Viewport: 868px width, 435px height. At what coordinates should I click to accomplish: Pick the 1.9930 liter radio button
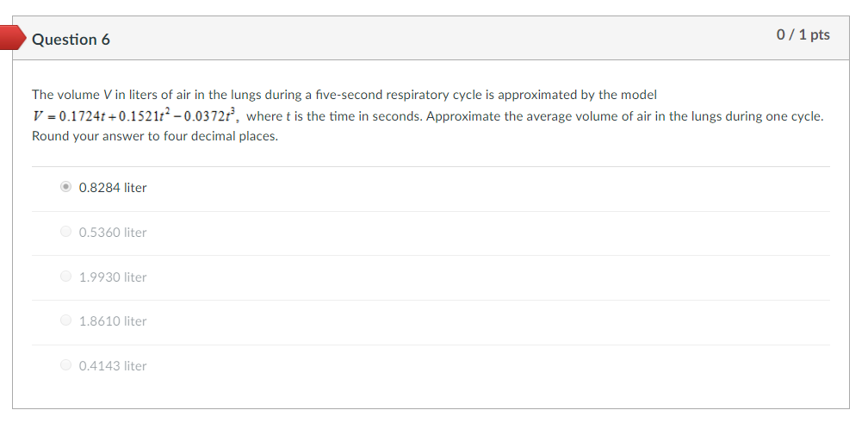pos(66,277)
